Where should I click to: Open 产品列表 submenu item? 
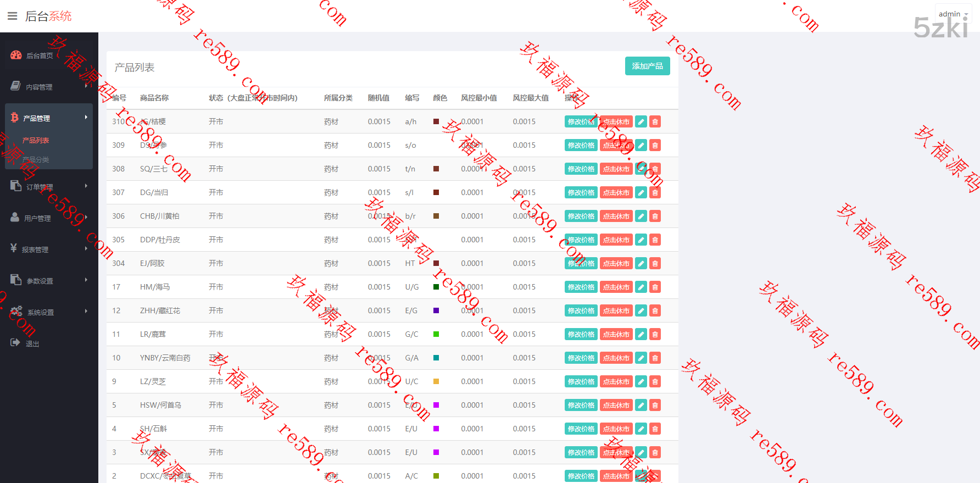[36, 140]
